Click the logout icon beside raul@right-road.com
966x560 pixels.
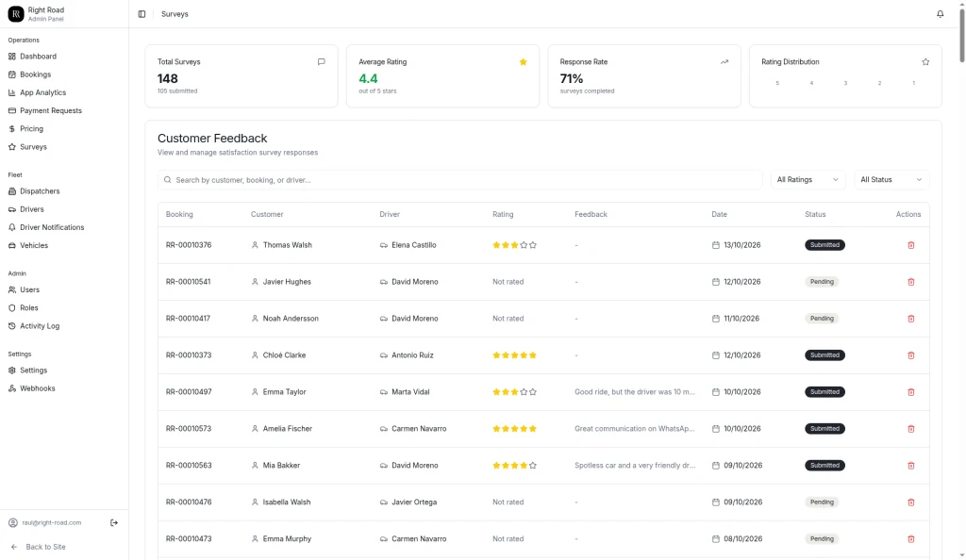114,522
